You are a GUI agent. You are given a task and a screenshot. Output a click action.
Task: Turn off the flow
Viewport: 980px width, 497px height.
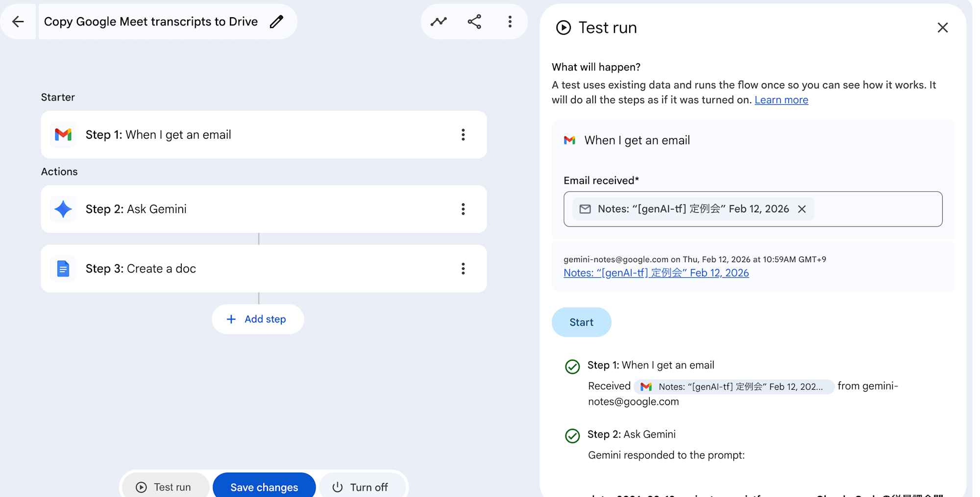coord(363,487)
